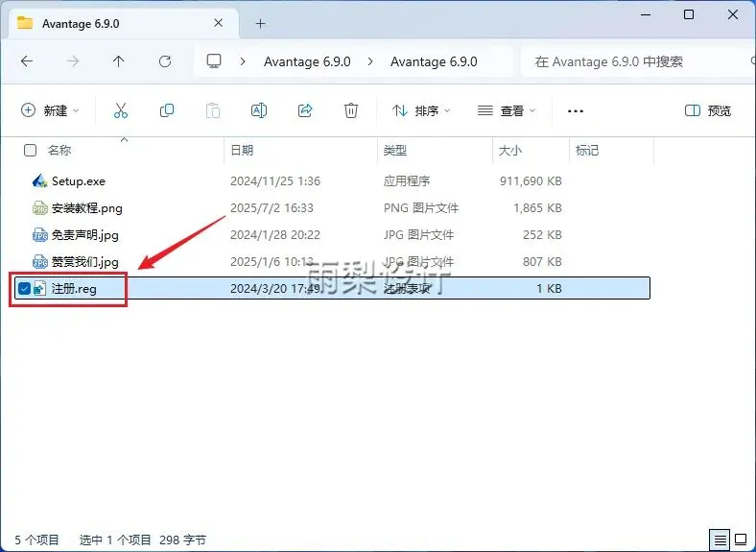Click the 赞赏我们.jpg file icon

[39, 262]
